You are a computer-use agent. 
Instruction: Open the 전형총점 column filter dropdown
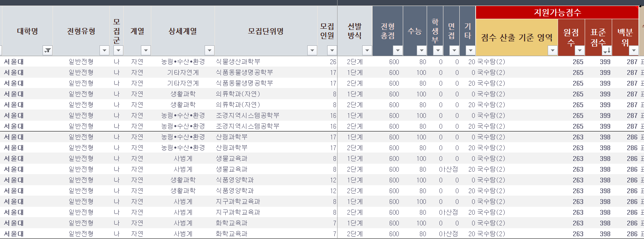click(398, 50)
